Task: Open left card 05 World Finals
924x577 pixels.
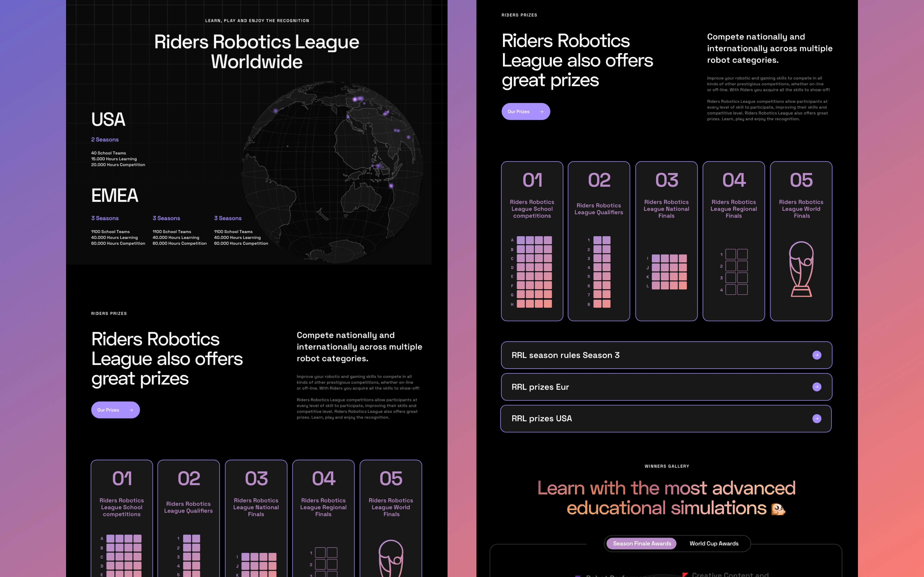Action: pyautogui.click(x=391, y=507)
